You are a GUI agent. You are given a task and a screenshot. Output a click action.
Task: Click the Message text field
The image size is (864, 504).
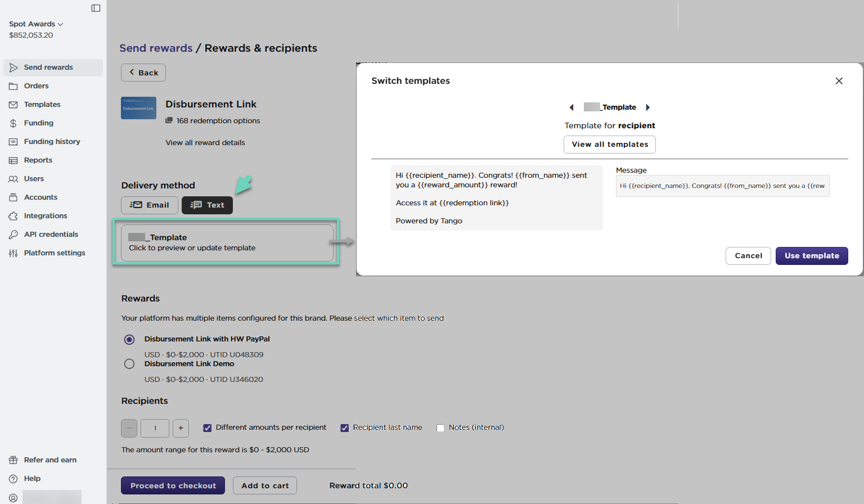(x=722, y=186)
